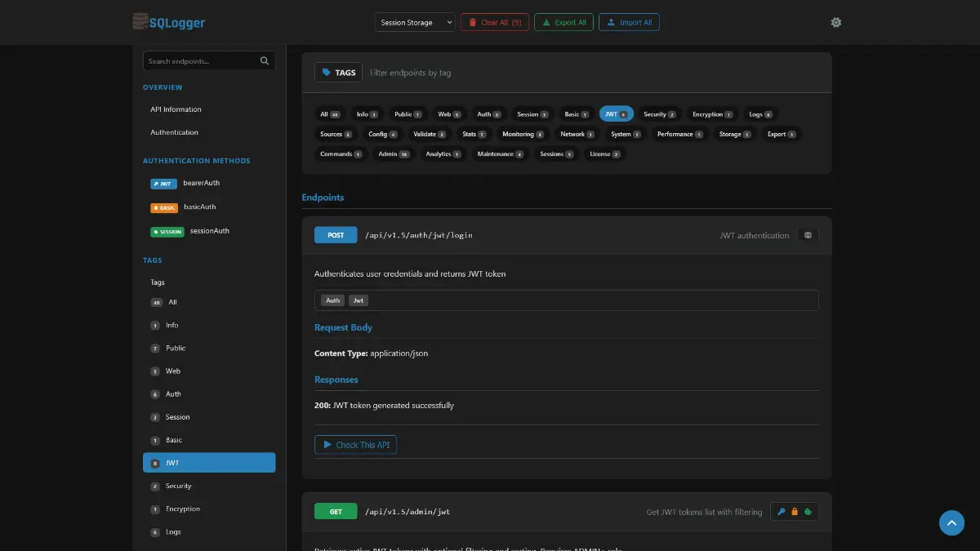This screenshot has height=551, width=980.
Task: Toggle the active JWT tag chip
Action: (616, 114)
